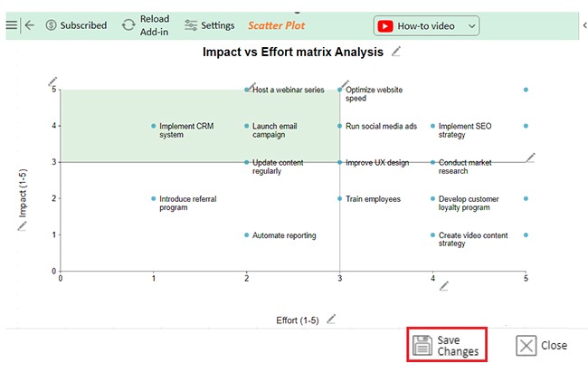Click the Save Changes text
Screen dimensions: 588x373
458,346
